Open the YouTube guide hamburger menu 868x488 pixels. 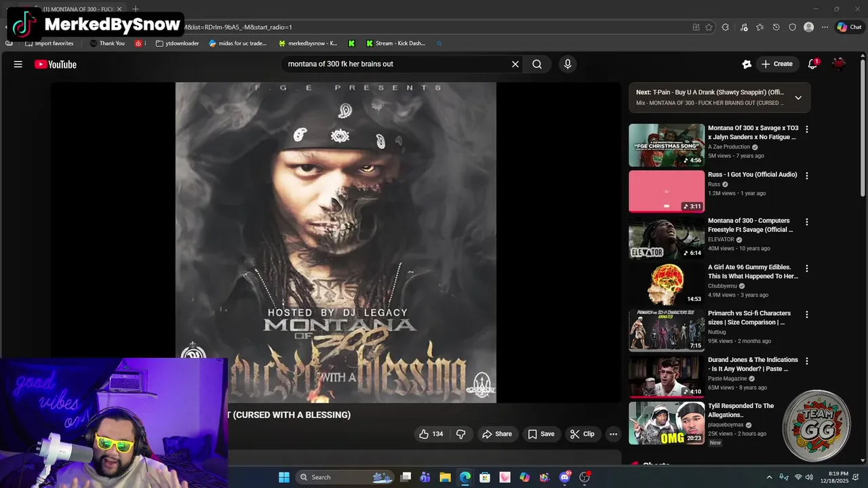pyautogui.click(x=18, y=64)
